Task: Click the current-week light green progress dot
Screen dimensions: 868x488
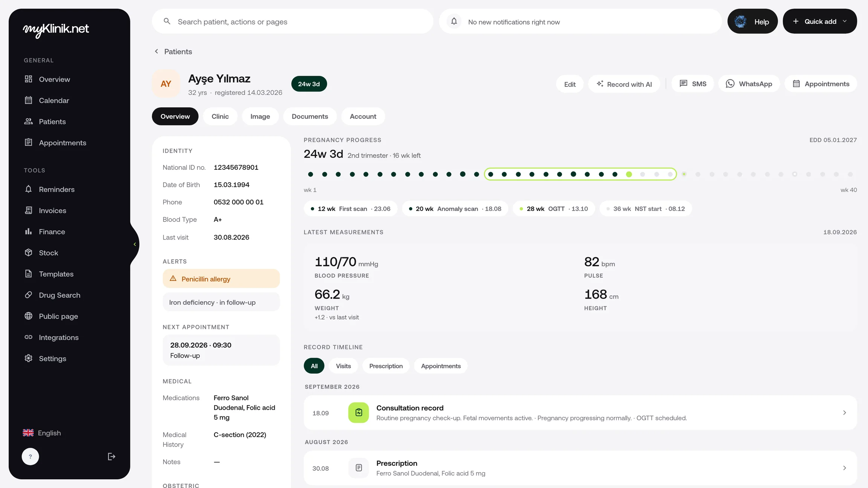Action: click(x=629, y=174)
